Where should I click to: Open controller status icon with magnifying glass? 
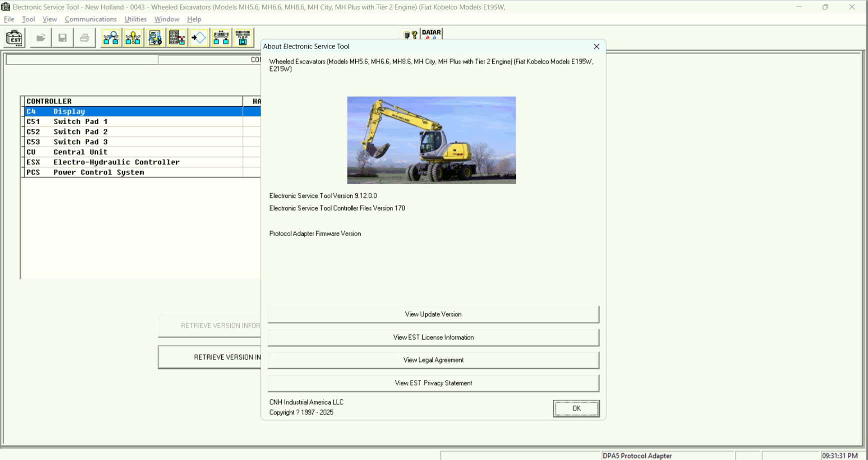click(111, 38)
